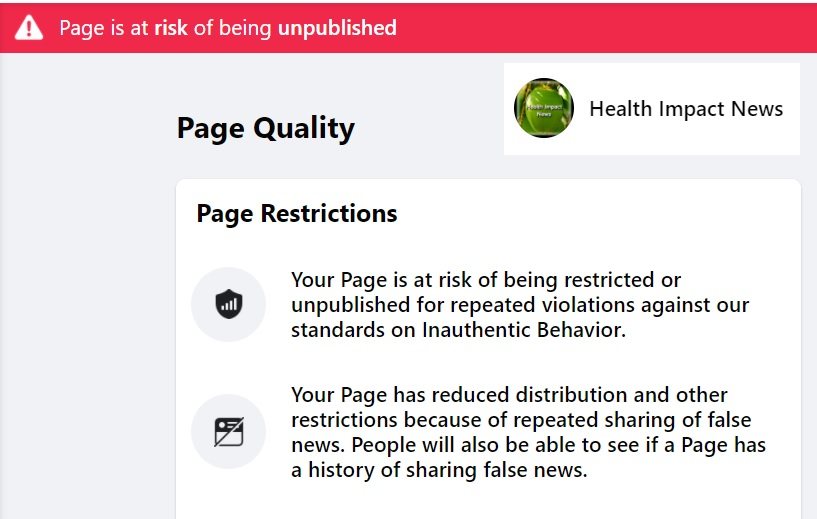The width and height of the screenshot is (817, 519).
Task: Click the warning triangle icon in banner
Action: pyautogui.click(x=29, y=28)
